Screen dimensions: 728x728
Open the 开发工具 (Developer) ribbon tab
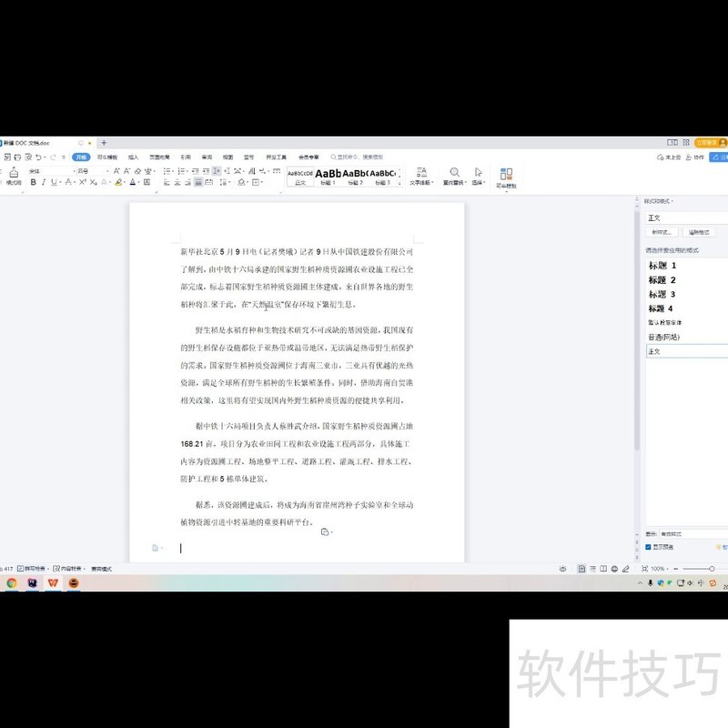(x=276, y=157)
